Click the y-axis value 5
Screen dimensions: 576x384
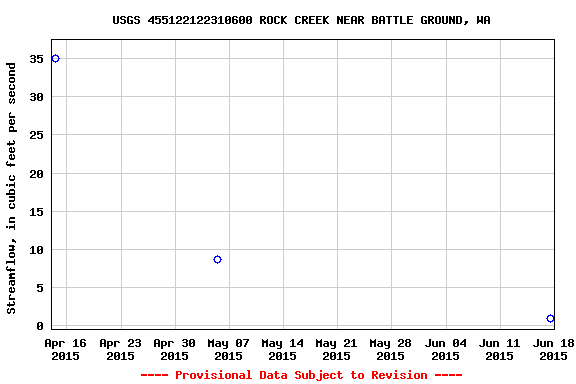[x=40, y=288]
